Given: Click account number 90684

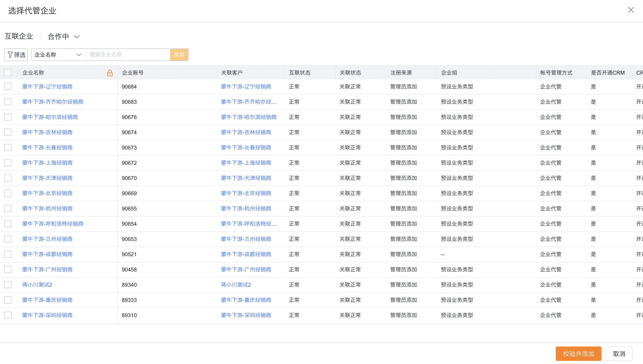Looking at the screenshot, I should 129,87.
